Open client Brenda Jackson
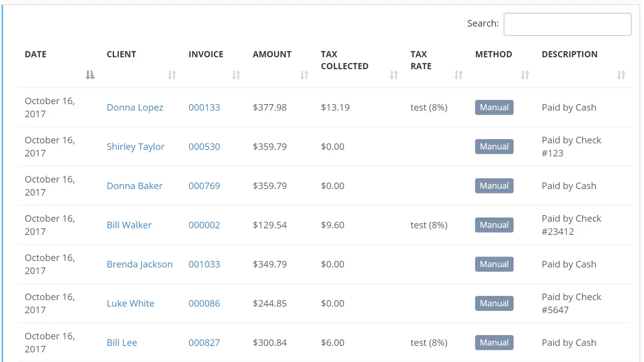 [140, 264]
